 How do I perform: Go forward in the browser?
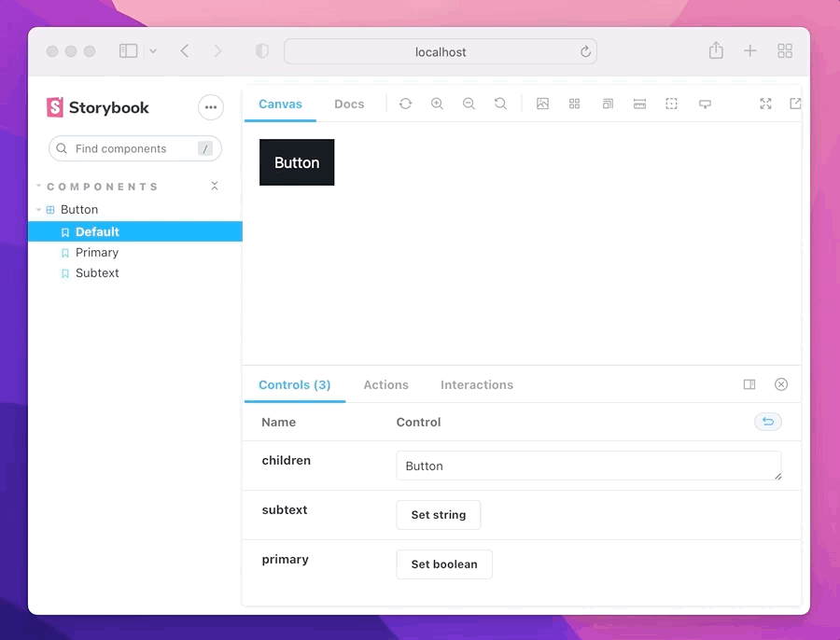click(217, 51)
